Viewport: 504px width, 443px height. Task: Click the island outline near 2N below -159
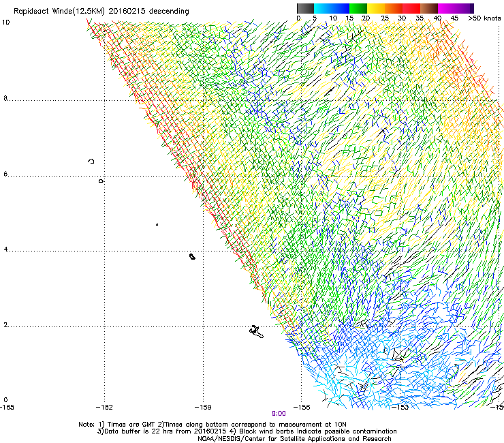click(x=257, y=332)
